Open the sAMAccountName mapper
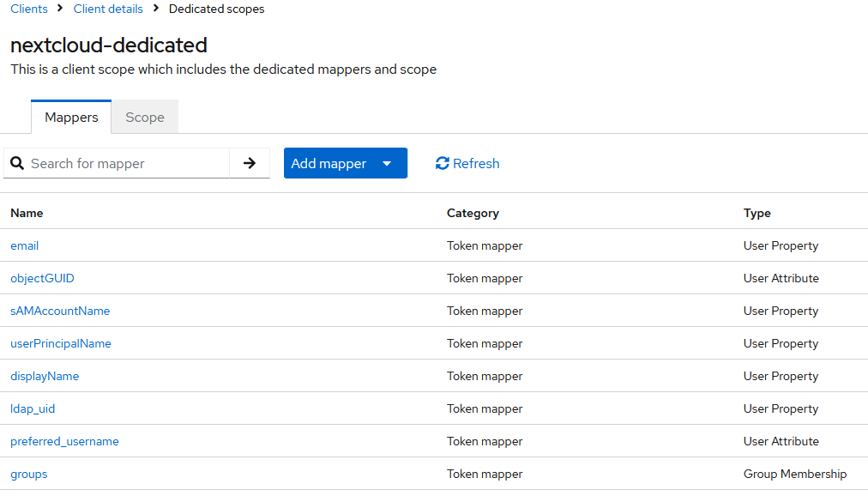The image size is (868, 502). pyautogui.click(x=60, y=311)
